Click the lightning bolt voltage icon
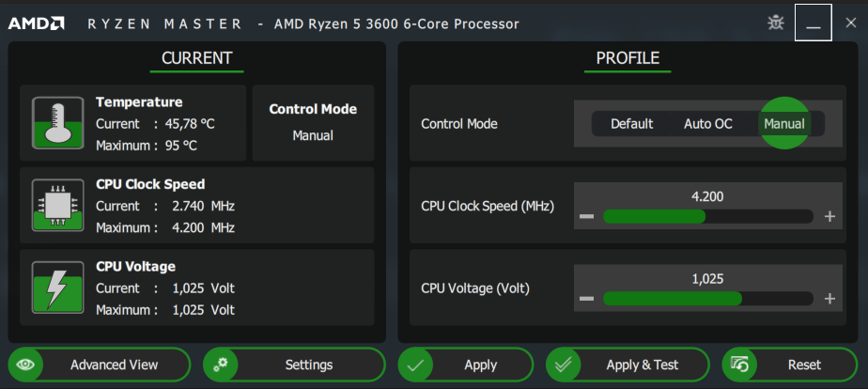 pyautogui.click(x=58, y=287)
